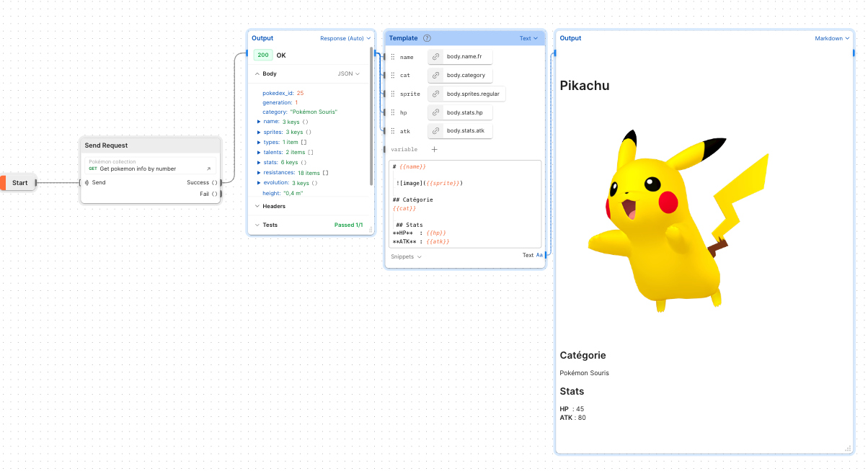Image resolution: width=868 pixels, height=471 pixels.
Task: Click resize grip of Markdown Output panel
Action: click(x=848, y=449)
